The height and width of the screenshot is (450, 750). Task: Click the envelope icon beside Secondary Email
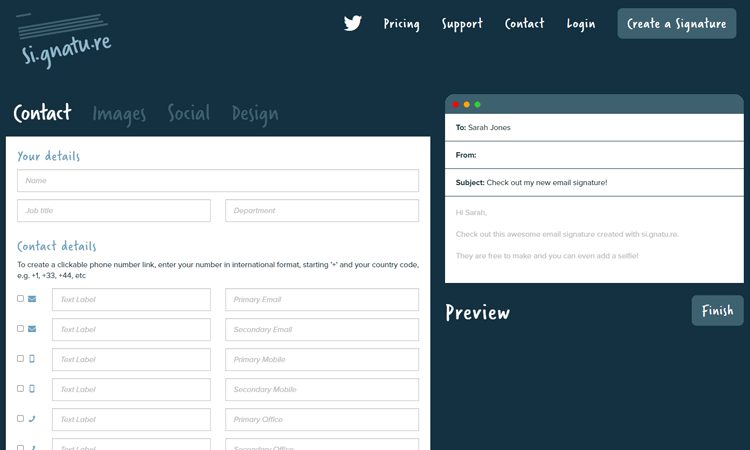click(32, 329)
